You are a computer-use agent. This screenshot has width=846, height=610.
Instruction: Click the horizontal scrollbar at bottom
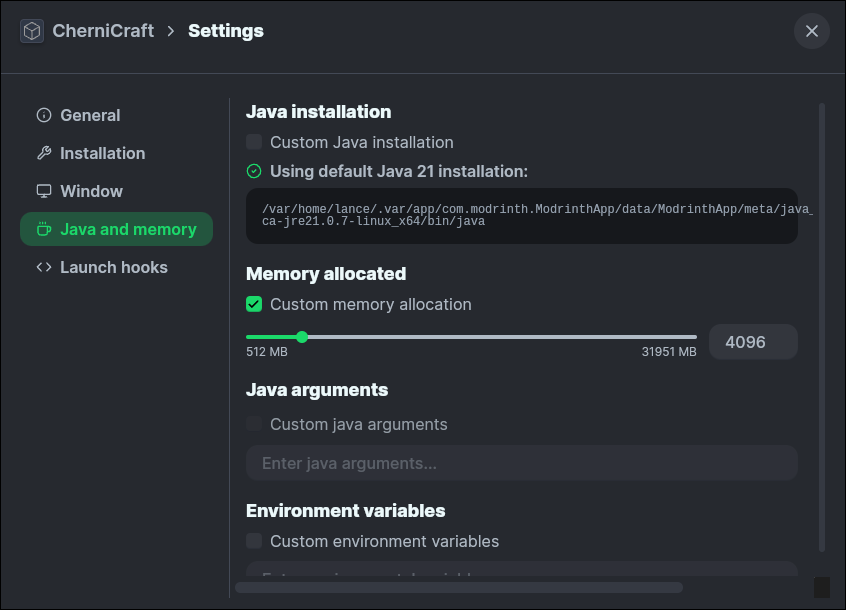(x=458, y=587)
